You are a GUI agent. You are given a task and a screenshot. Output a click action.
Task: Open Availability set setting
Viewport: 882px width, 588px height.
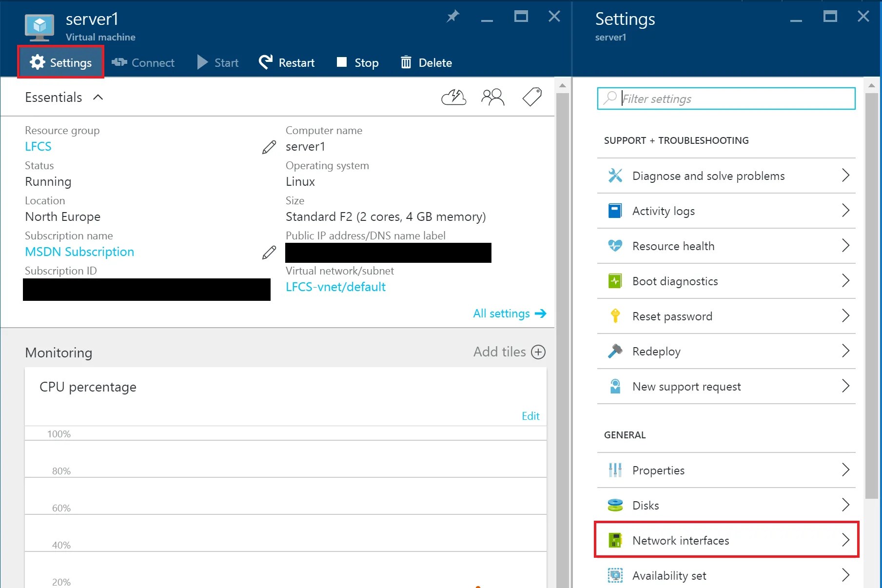coord(726,575)
